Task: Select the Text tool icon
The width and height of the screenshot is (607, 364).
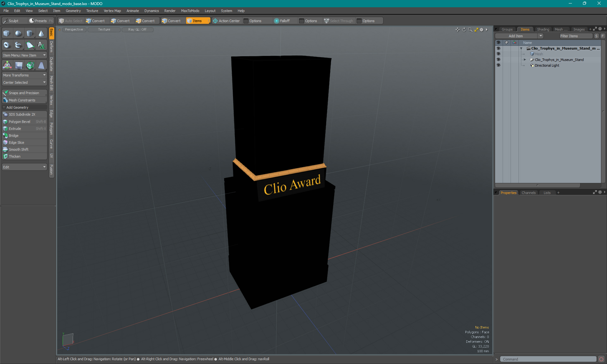Action: pyautogui.click(x=41, y=45)
